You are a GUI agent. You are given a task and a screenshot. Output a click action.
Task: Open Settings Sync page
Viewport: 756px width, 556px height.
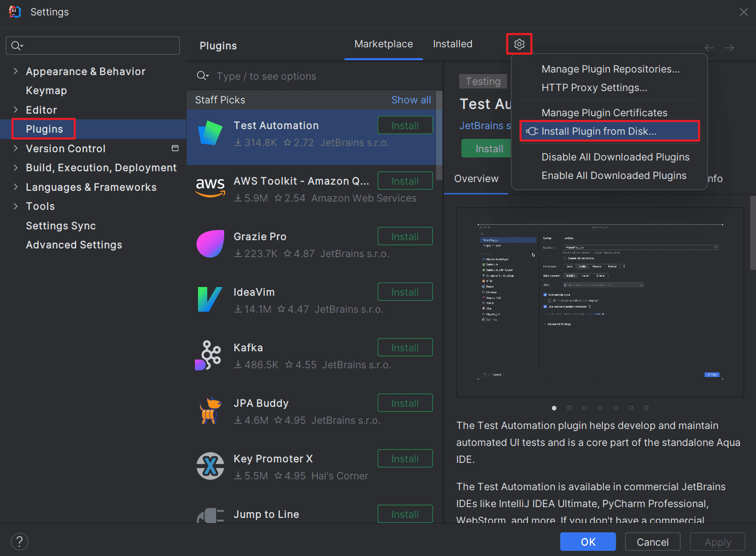tap(61, 226)
